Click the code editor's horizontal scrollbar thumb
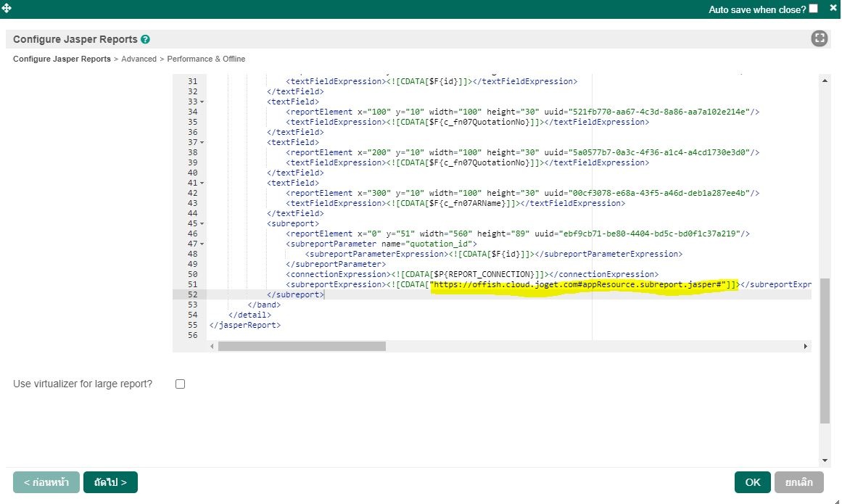The width and height of the screenshot is (842, 504). 302,347
